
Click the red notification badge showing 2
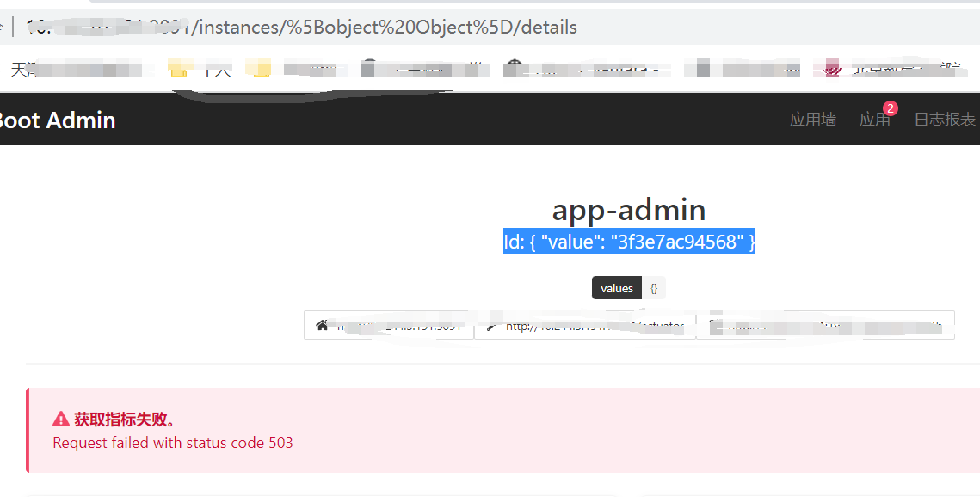click(890, 109)
